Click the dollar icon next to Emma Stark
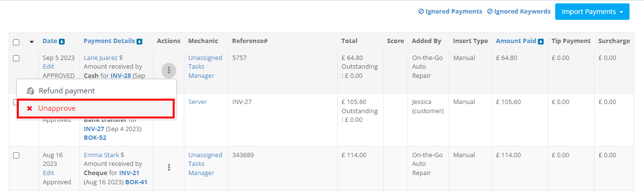 (x=123, y=155)
